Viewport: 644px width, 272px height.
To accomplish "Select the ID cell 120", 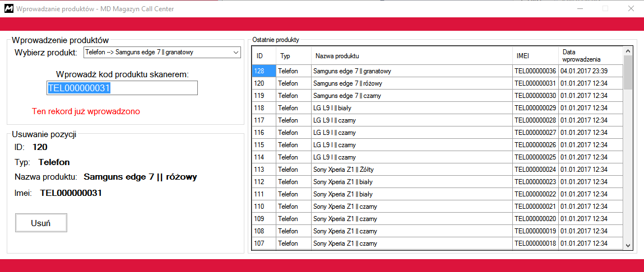I will (x=263, y=83).
